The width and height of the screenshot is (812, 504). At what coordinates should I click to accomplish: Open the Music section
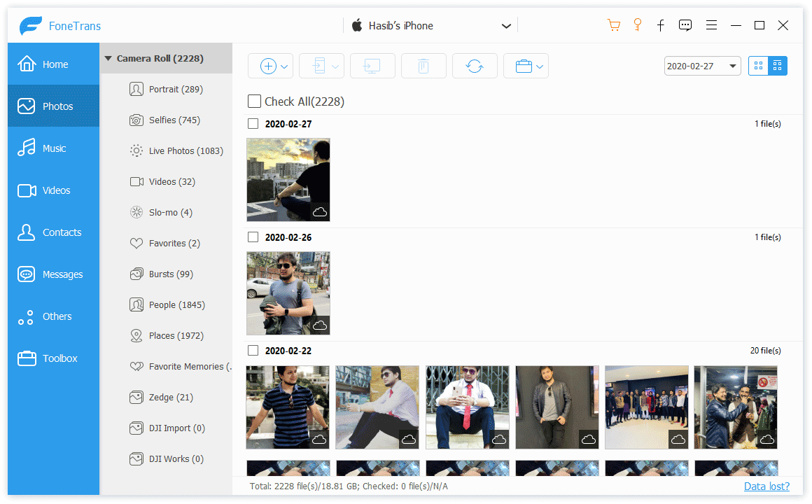tap(53, 148)
